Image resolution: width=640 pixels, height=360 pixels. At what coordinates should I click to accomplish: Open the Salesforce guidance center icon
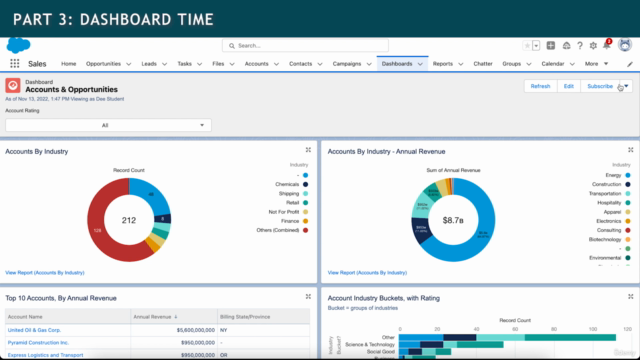[x=566, y=46]
